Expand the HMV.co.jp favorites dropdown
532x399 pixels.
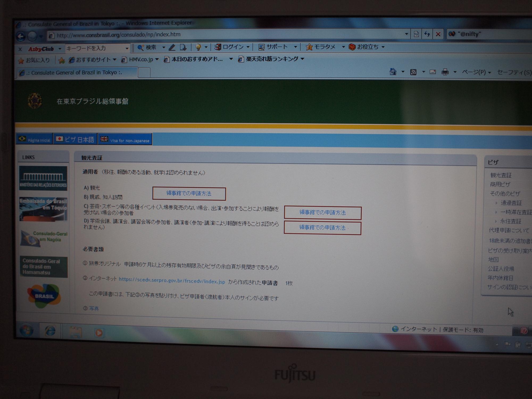[x=157, y=59]
